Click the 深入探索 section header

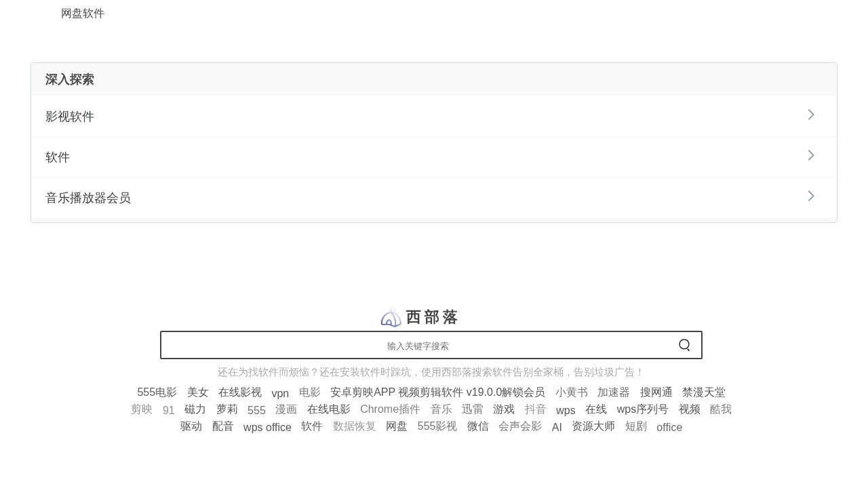[69, 79]
